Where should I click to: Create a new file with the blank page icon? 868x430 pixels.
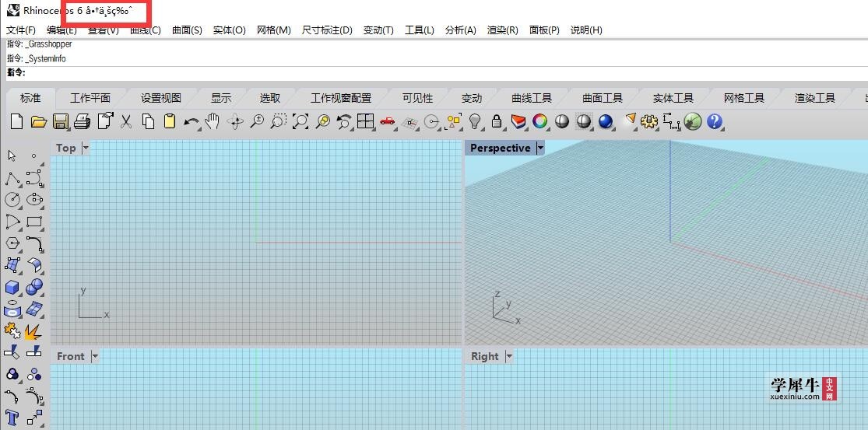click(x=16, y=121)
